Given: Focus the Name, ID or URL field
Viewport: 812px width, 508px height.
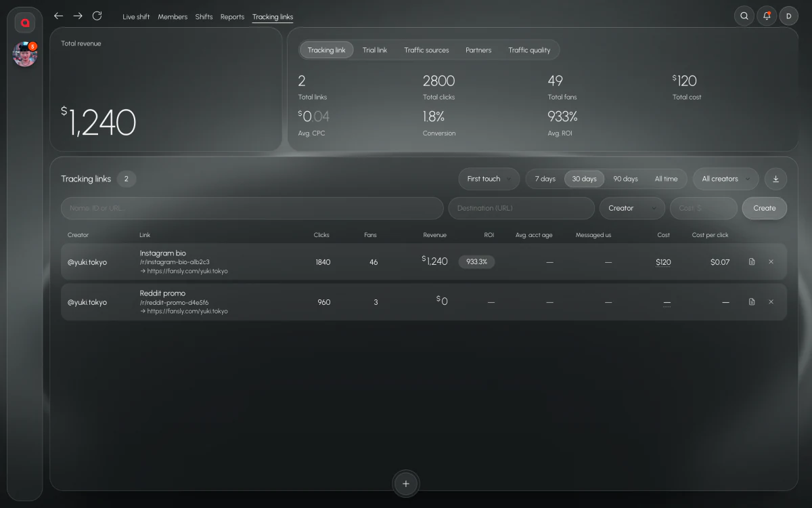Looking at the screenshot, I should (252, 208).
